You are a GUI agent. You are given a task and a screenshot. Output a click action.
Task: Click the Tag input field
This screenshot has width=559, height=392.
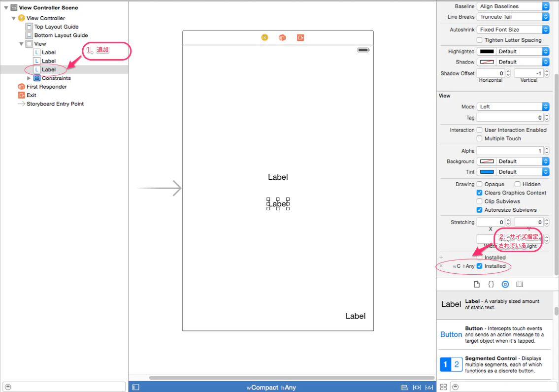[510, 118]
